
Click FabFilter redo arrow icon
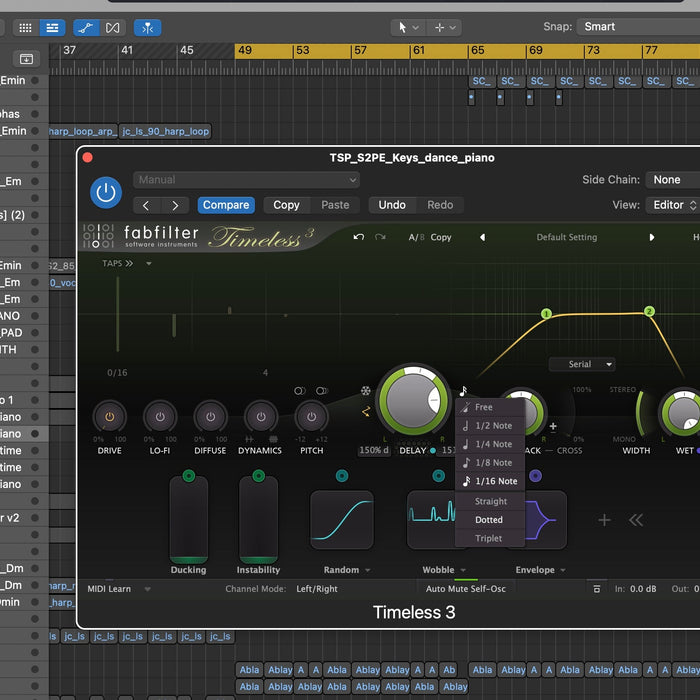(x=380, y=237)
